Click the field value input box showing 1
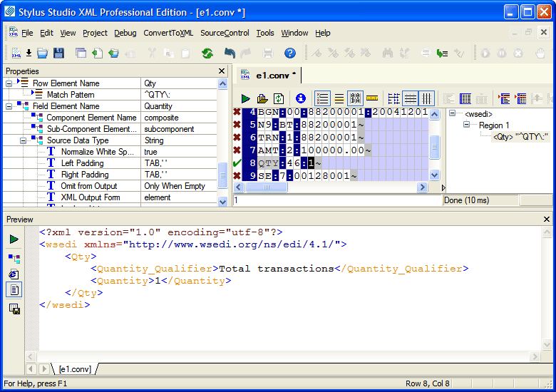 coord(337,200)
